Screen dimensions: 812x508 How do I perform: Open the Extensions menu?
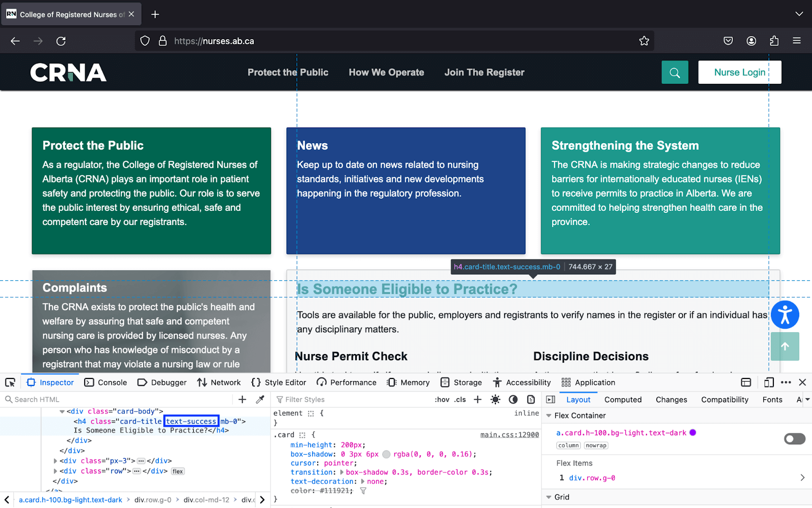pos(774,41)
